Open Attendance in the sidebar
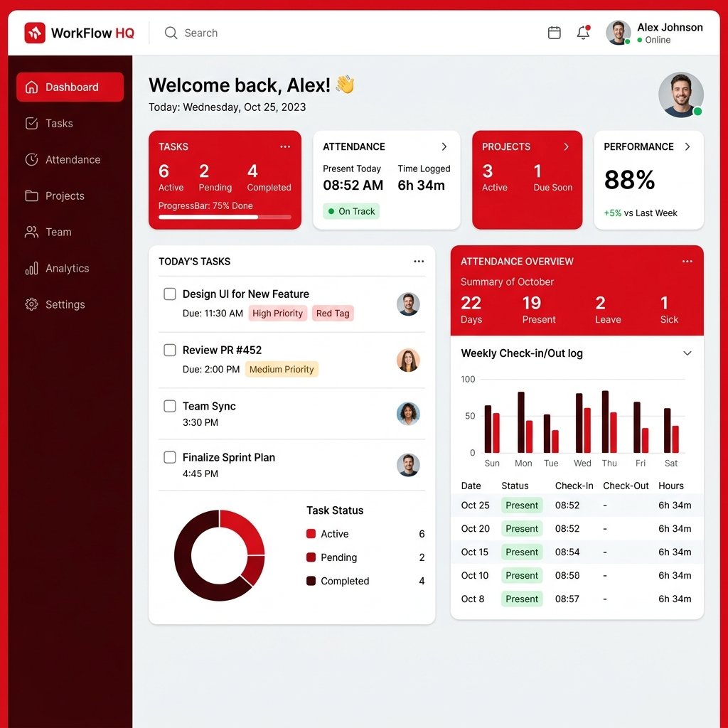 click(70, 159)
